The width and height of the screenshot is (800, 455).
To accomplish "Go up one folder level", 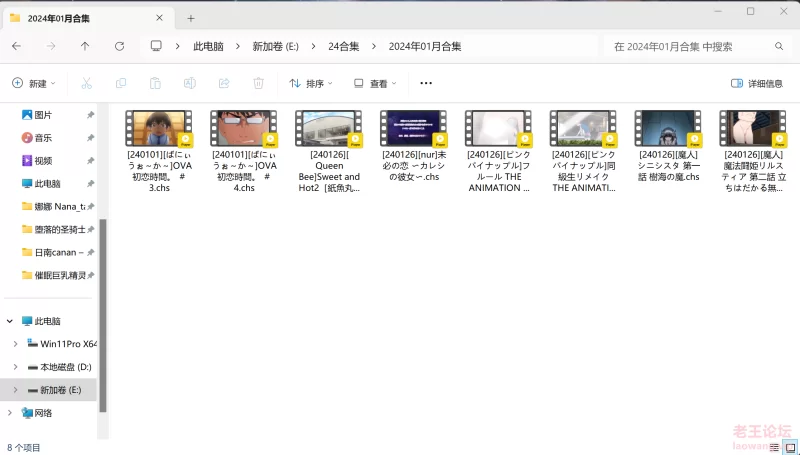I will click(x=85, y=46).
